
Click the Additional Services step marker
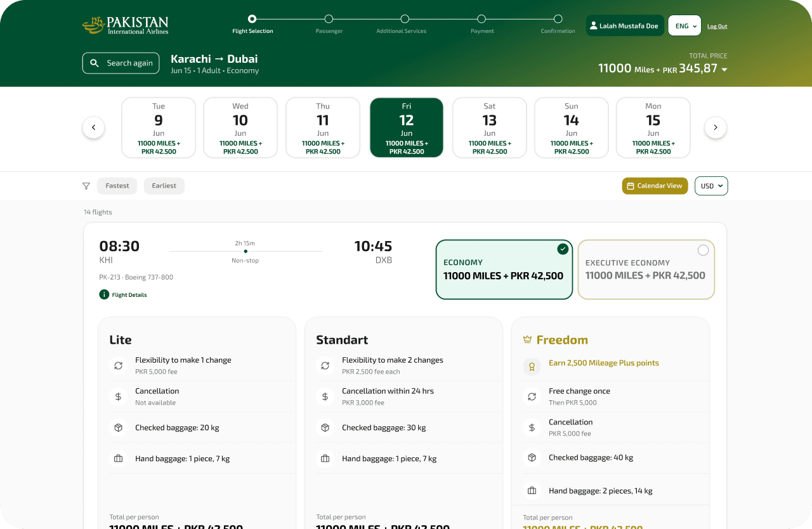[405, 19]
